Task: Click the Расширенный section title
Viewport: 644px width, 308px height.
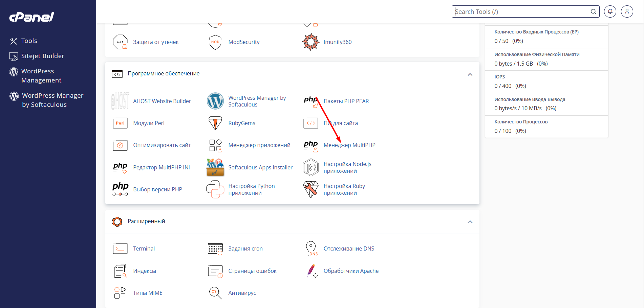Action: pyautogui.click(x=146, y=221)
